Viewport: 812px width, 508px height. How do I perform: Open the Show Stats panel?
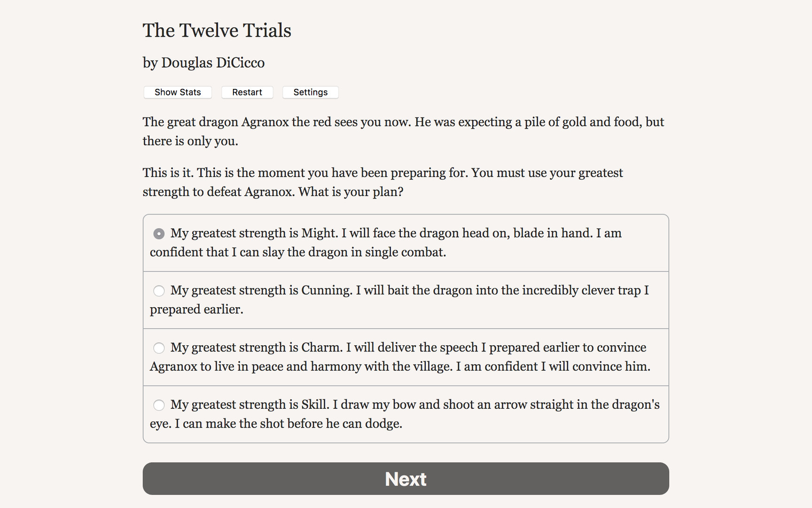click(x=177, y=92)
